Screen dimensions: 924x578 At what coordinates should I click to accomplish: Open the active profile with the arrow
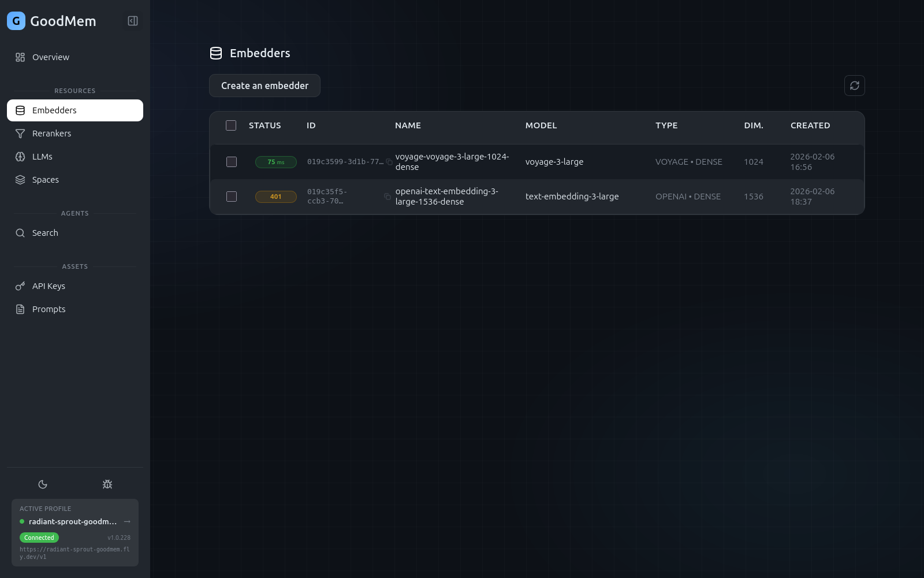coord(127,521)
